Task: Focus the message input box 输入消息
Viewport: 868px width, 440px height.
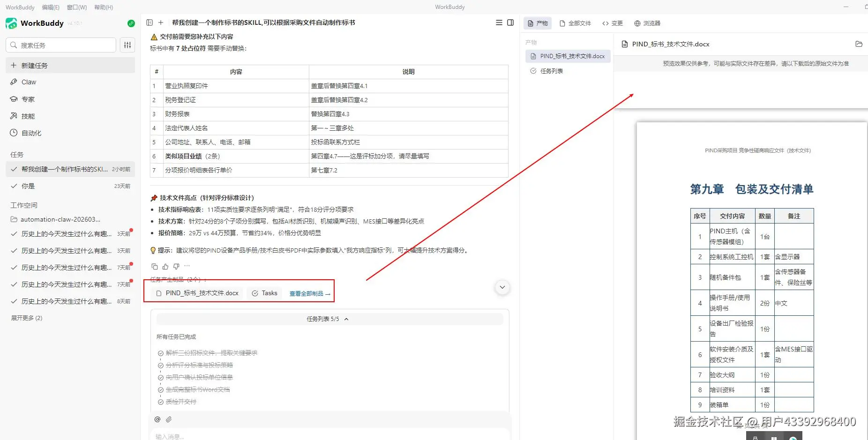Action: [x=329, y=436]
